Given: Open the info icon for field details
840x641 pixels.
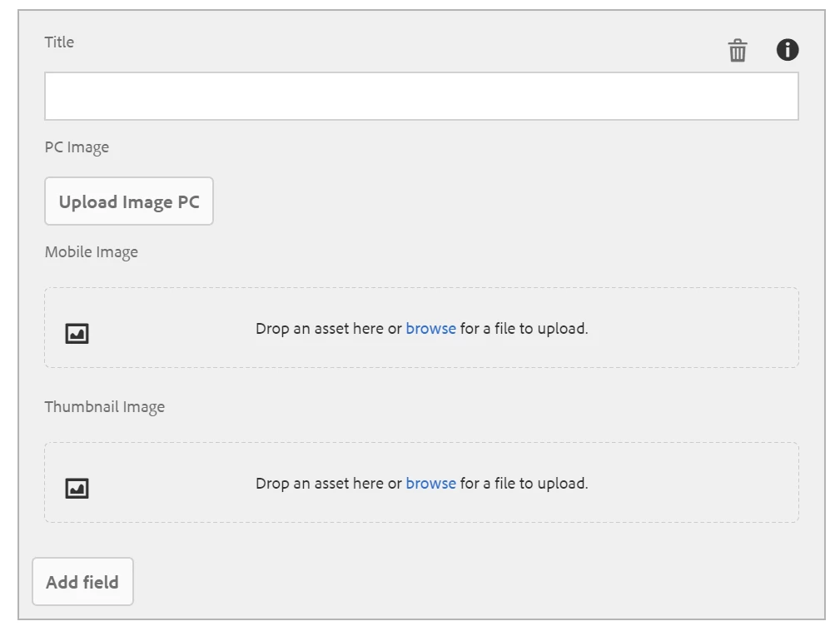Looking at the screenshot, I should point(788,50).
